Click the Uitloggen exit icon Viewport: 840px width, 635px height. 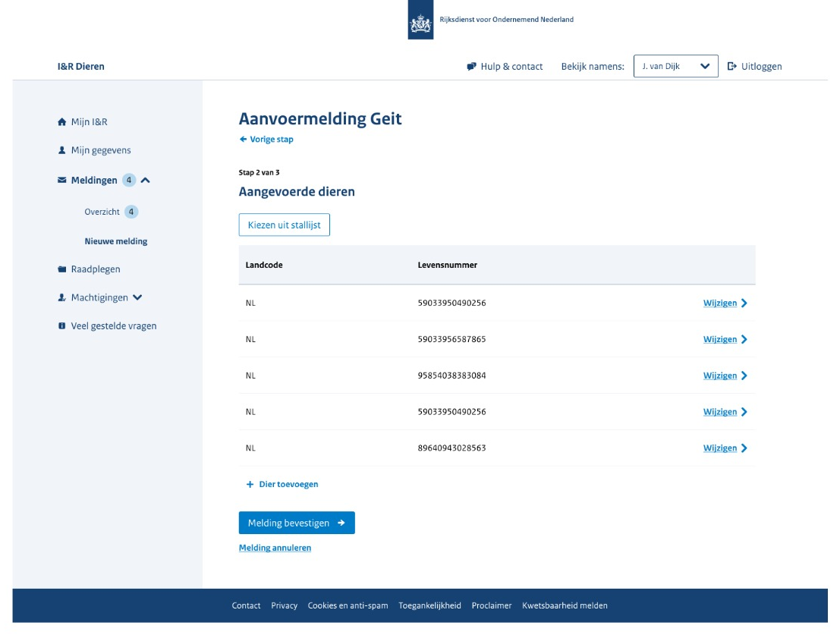731,67
